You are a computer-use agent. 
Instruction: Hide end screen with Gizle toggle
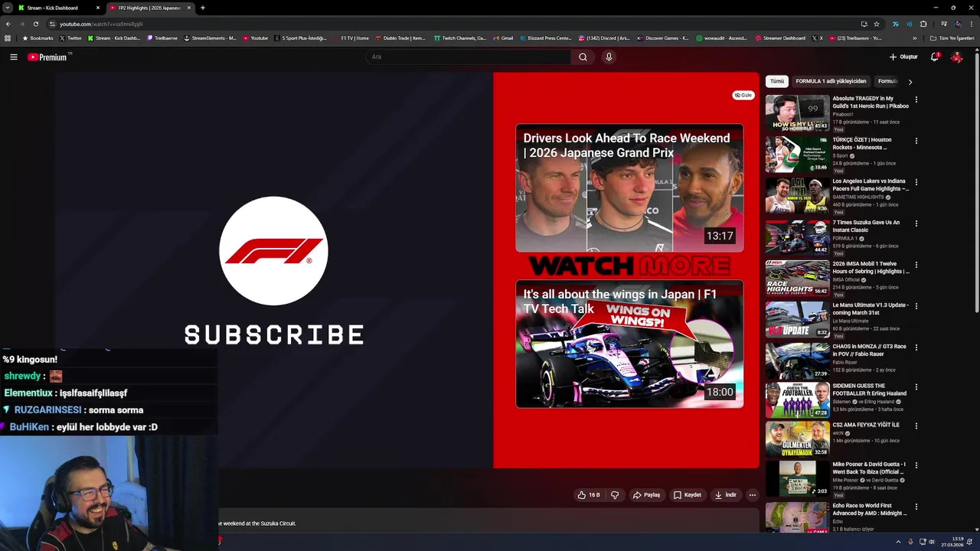point(743,96)
